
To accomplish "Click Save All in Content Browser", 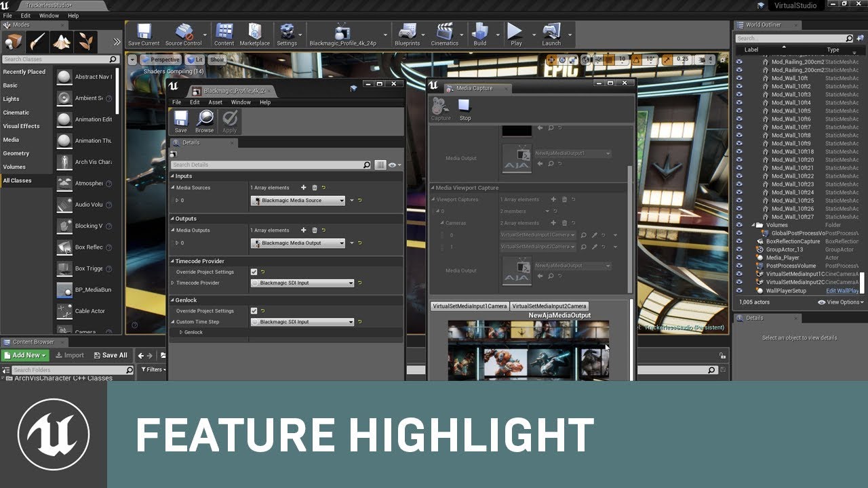I will click(x=110, y=355).
